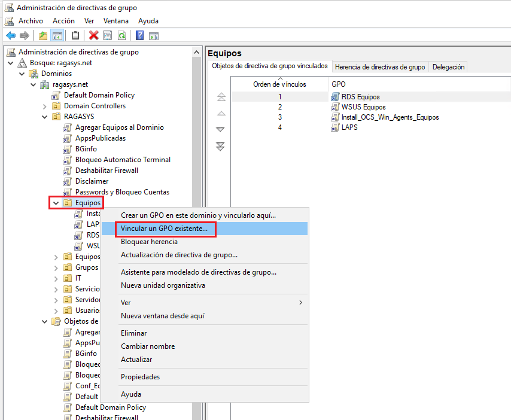Collapse the ragasys.net domain node
This screenshot has height=420, width=511.
point(34,84)
